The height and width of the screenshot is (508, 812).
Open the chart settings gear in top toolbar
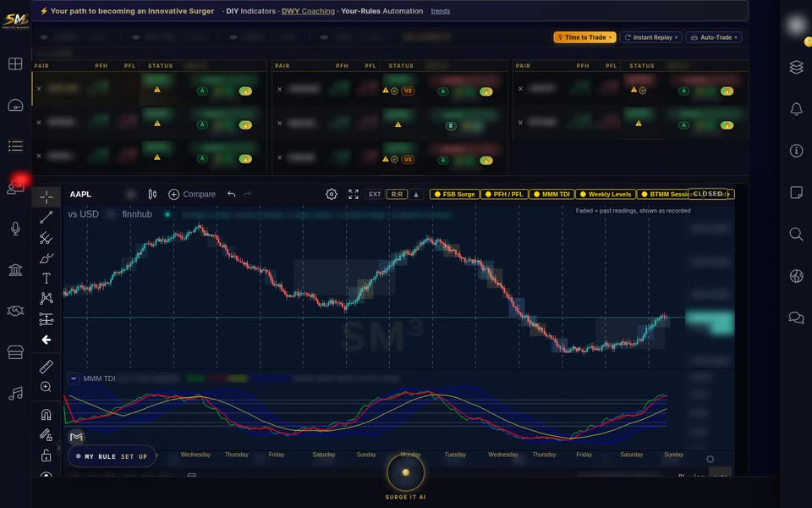pyautogui.click(x=332, y=195)
